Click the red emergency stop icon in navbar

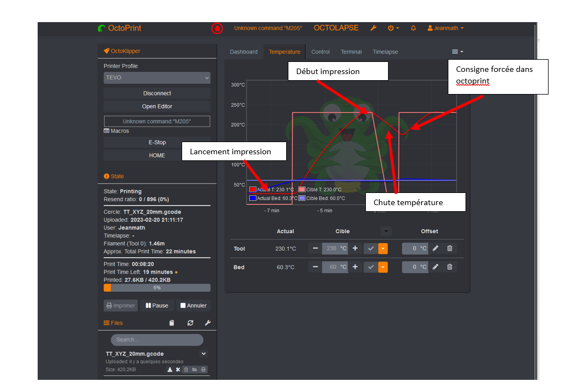coord(217,28)
